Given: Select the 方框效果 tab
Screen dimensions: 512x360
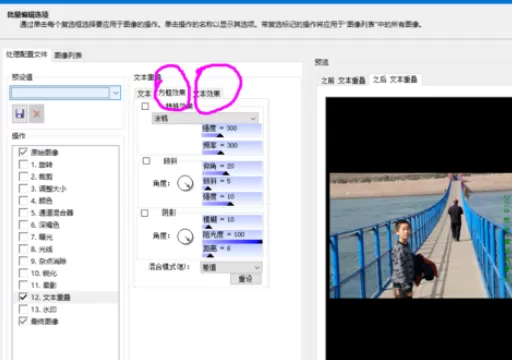Looking at the screenshot, I should tap(172, 93).
